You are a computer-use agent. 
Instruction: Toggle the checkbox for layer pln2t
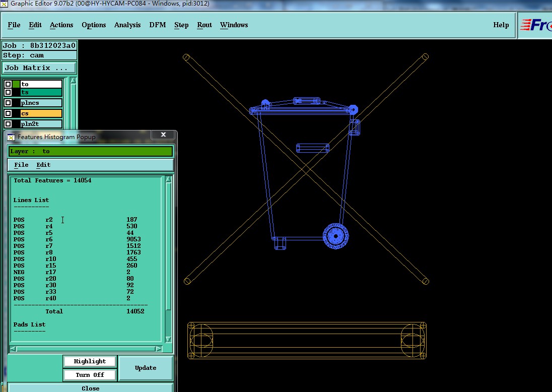[8, 124]
